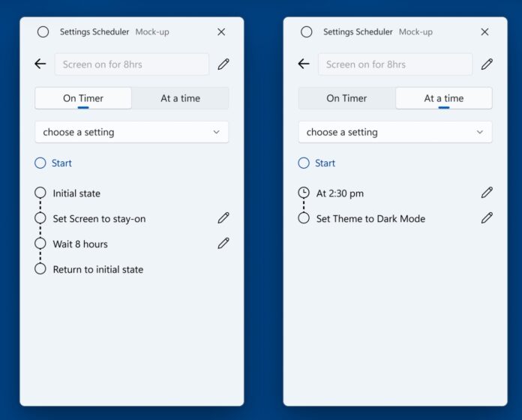Select the 'Wait 8 hours' text
This screenshot has width=522, height=420.
(x=80, y=244)
